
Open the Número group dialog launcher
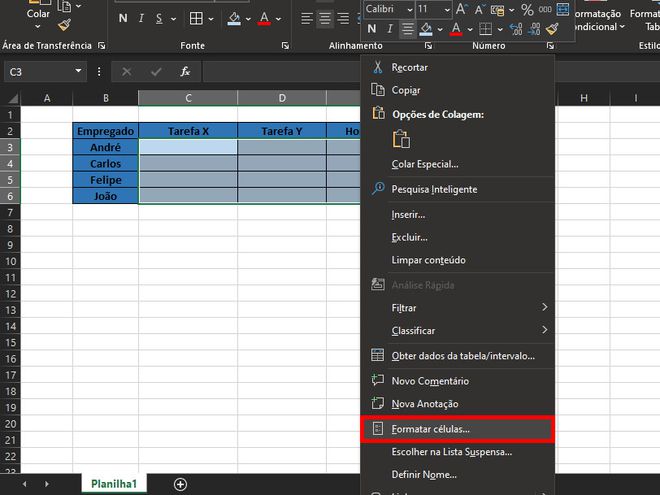click(550, 45)
